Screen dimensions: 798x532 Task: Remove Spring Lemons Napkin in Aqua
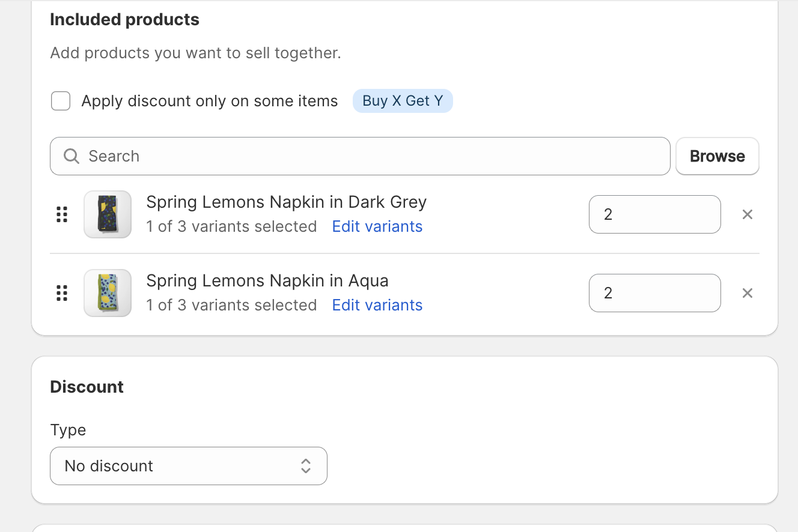tap(747, 293)
